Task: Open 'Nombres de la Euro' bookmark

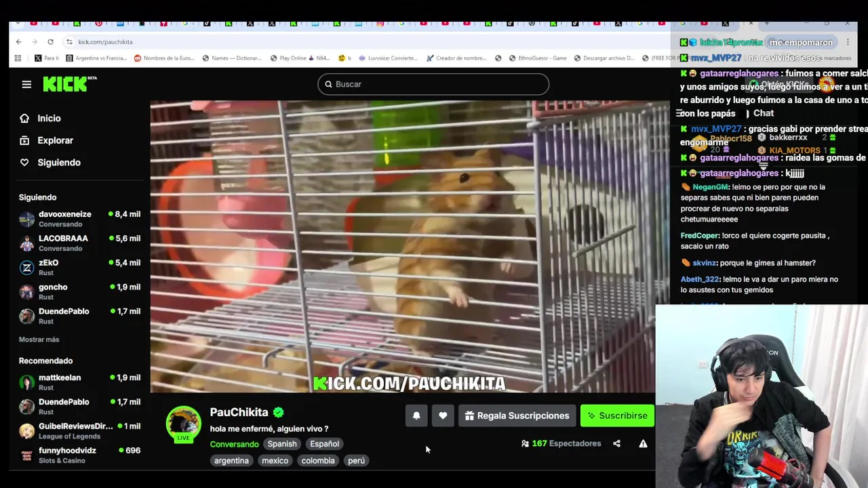Action: pyautogui.click(x=164, y=58)
